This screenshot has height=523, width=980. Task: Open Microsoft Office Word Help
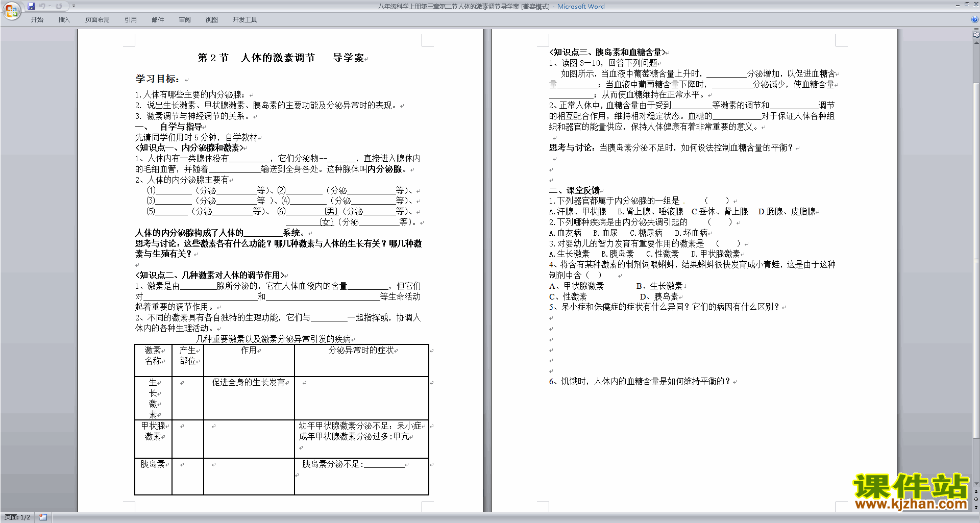(975, 19)
